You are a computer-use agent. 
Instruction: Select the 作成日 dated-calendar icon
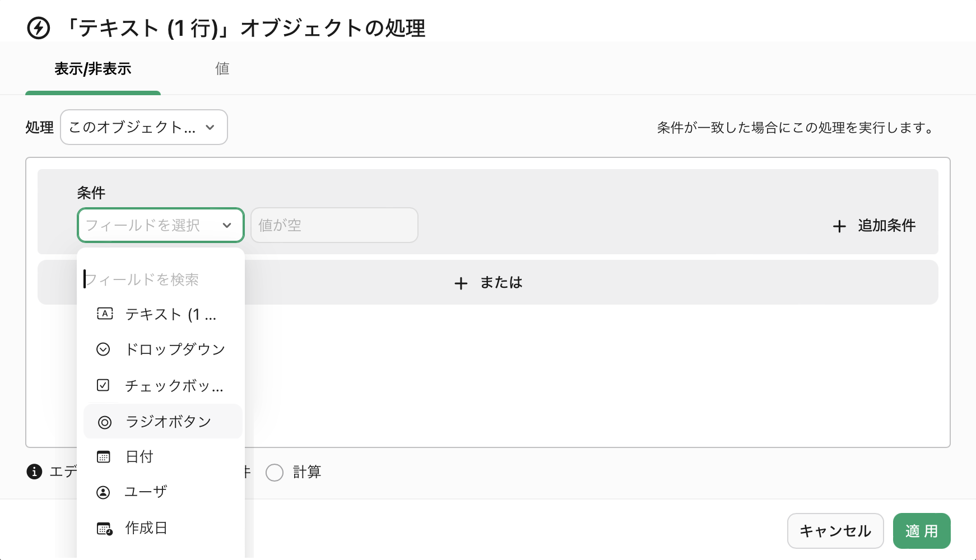pos(103,528)
